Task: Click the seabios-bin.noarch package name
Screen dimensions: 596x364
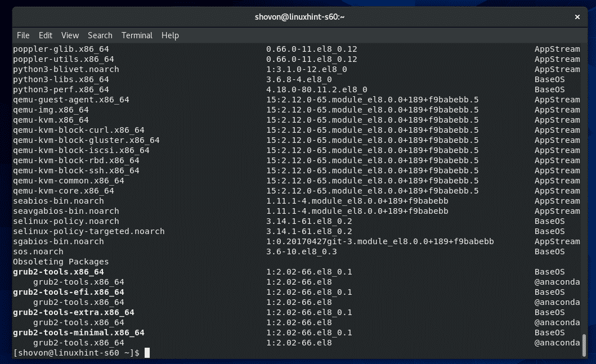Action: click(58, 201)
